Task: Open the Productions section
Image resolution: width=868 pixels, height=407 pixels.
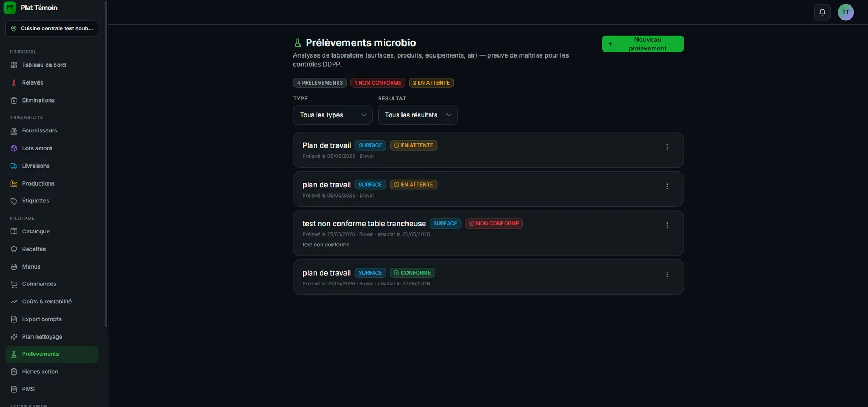Action: click(52, 183)
